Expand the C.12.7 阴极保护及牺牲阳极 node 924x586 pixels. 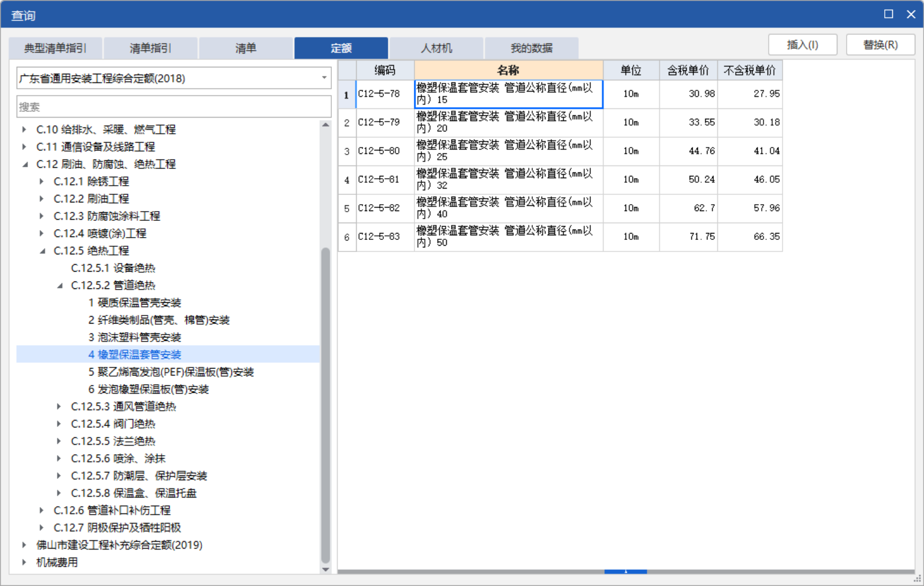42,528
